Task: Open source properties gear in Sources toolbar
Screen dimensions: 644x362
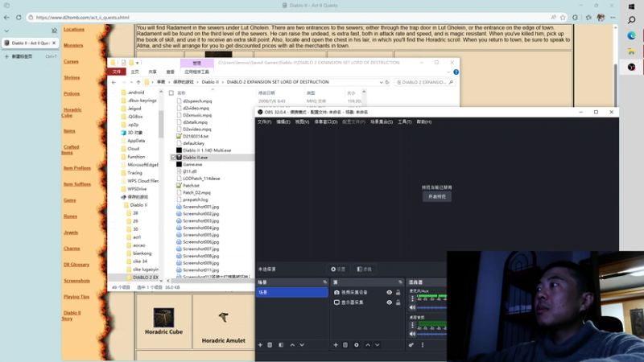Action: (357, 345)
